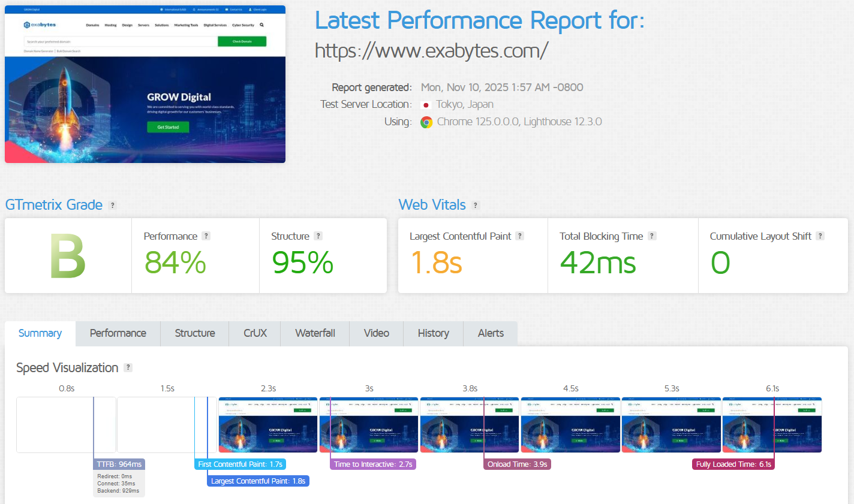Click the Tokyo, Japan location text
The width and height of the screenshot is (854, 504).
click(x=465, y=104)
